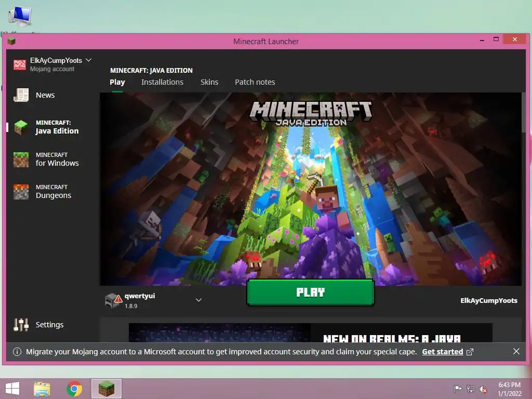Select Minecraft Java Edition grass block icon
Image resolution: width=532 pixels, height=399 pixels.
tap(21, 127)
